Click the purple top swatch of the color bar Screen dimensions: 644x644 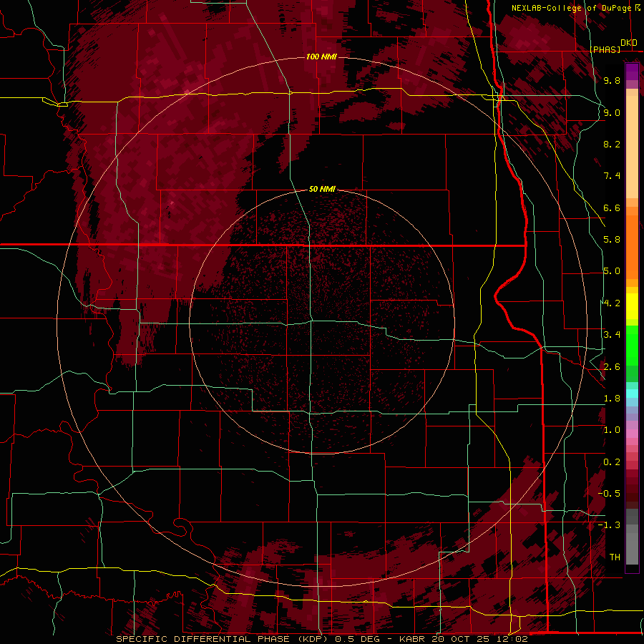pyautogui.click(x=632, y=72)
